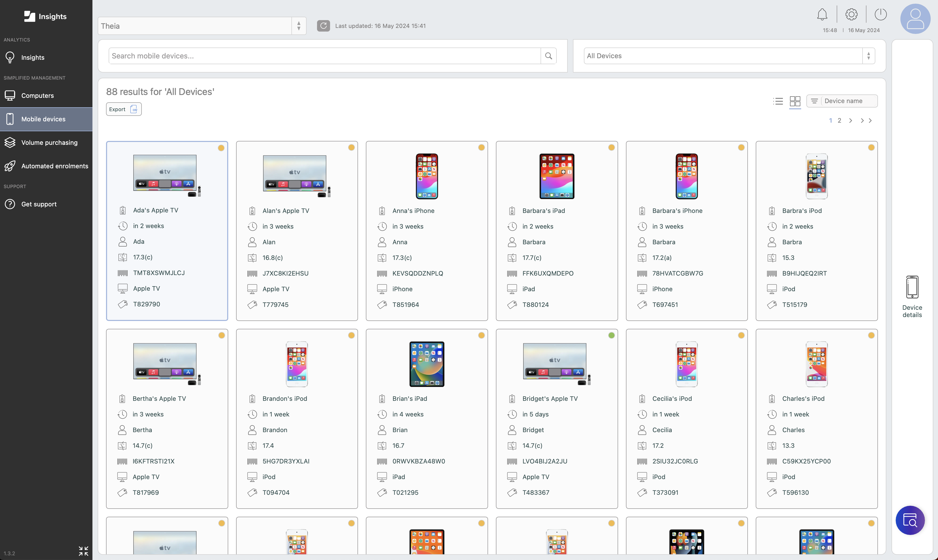
Task: Go to results page 1
Action: click(x=831, y=120)
